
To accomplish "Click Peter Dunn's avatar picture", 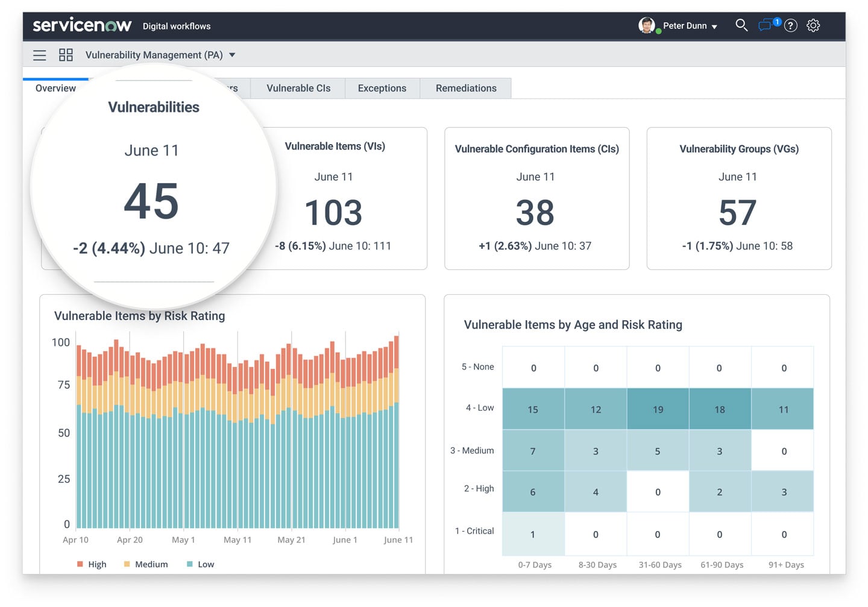I will point(646,25).
